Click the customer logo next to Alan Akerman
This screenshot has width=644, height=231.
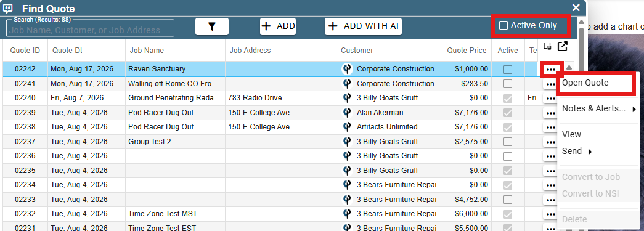(x=347, y=113)
